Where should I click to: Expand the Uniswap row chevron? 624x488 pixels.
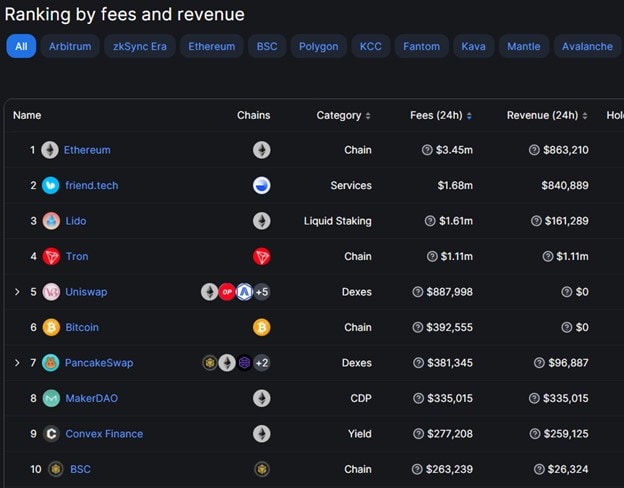coord(17,292)
